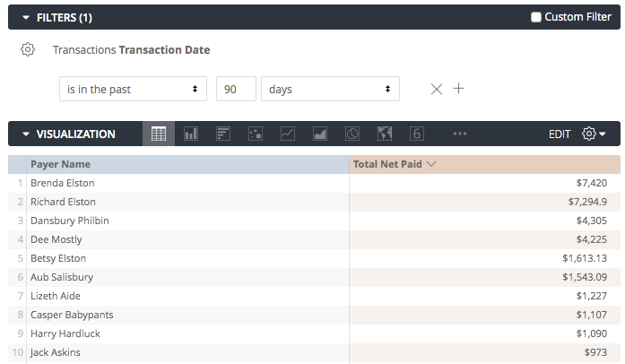Open the 'is in the past' condition dropdown

(x=131, y=89)
